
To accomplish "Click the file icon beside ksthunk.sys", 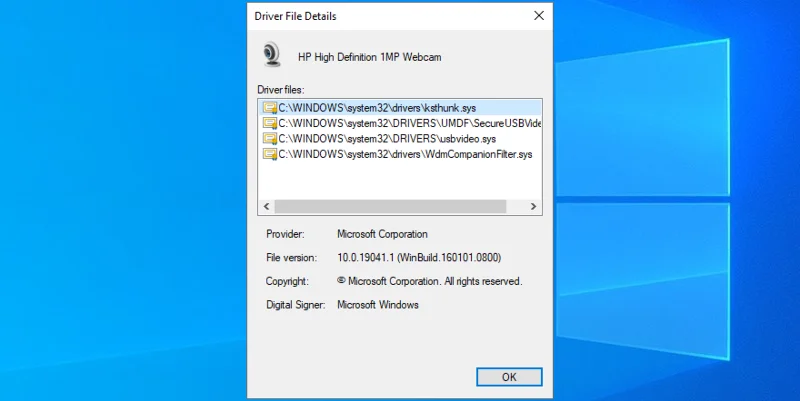I will pyautogui.click(x=269, y=108).
